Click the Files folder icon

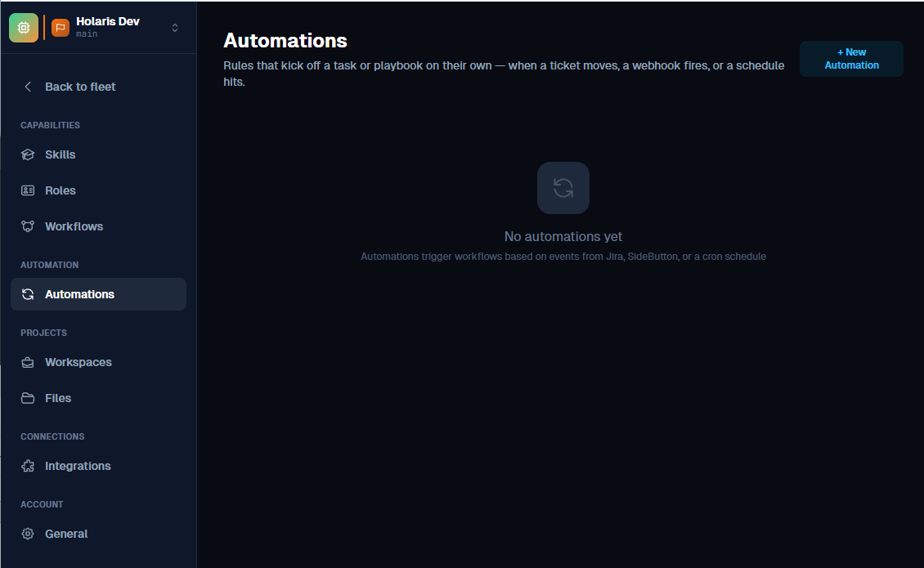click(x=28, y=398)
